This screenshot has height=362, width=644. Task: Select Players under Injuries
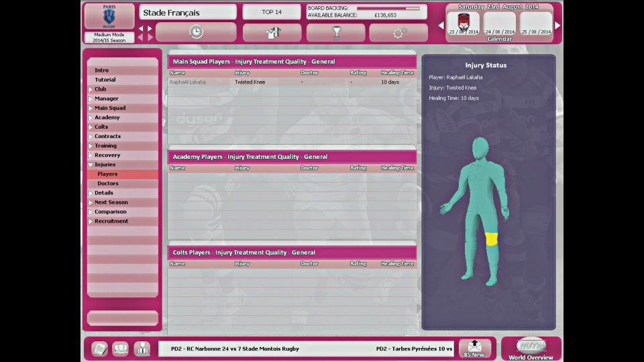click(x=122, y=174)
